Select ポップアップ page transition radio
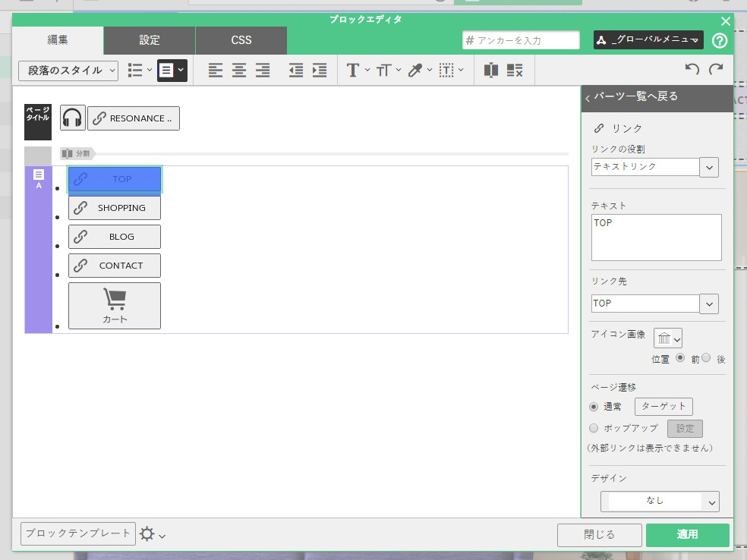This screenshot has width=747, height=560. [594, 428]
